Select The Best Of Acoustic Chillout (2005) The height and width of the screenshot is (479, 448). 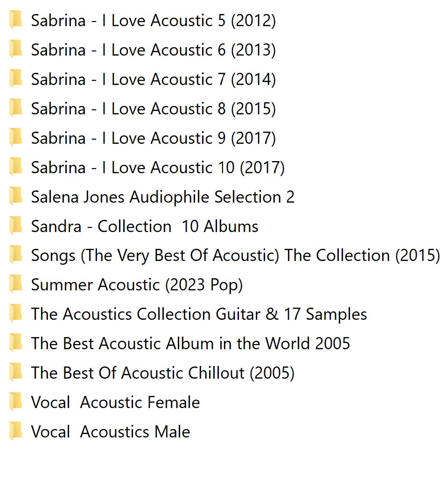click(162, 373)
